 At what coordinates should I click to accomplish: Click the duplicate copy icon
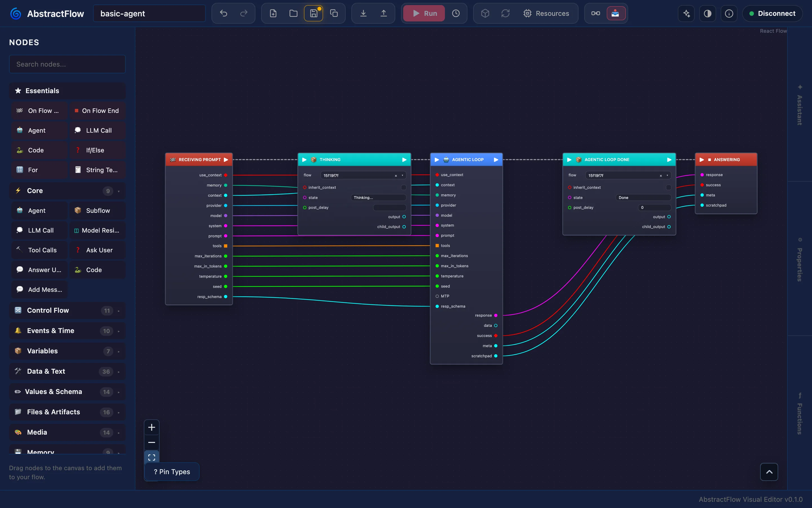point(334,14)
